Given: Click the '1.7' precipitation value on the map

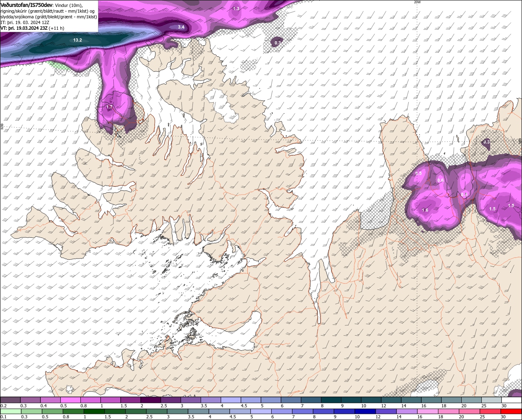Looking at the screenshot, I should pos(109,107).
